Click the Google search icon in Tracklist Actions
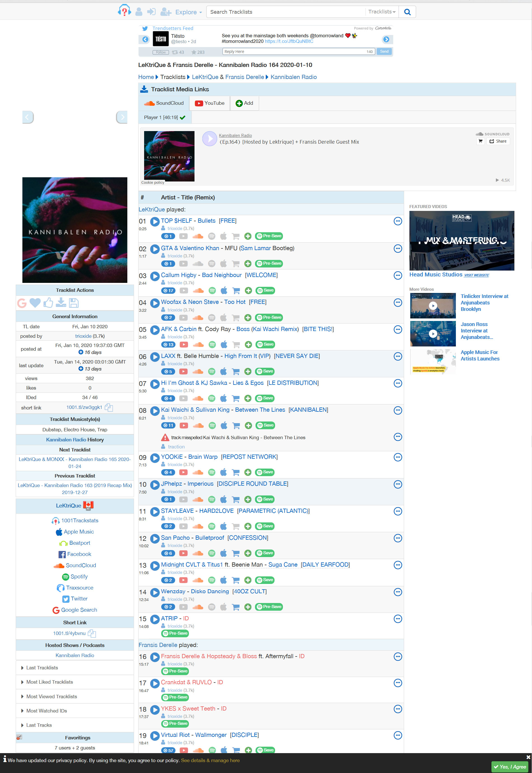Image resolution: width=532 pixels, height=773 pixels. click(22, 303)
